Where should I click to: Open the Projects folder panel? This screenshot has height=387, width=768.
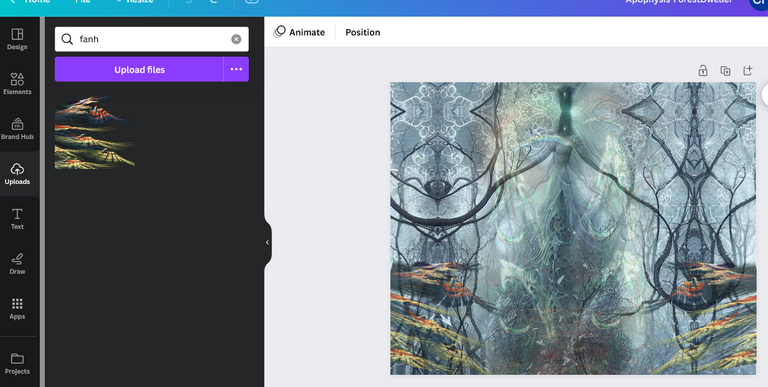pos(17,363)
